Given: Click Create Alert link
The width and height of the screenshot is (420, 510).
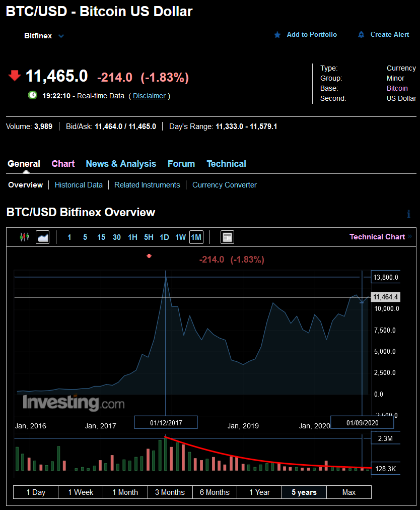Looking at the screenshot, I should 390,34.
